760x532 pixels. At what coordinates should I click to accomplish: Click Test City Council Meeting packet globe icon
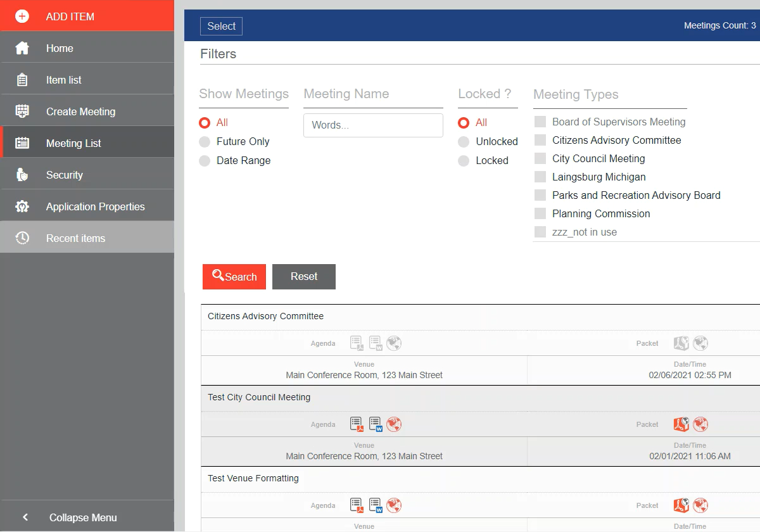[x=700, y=424]
